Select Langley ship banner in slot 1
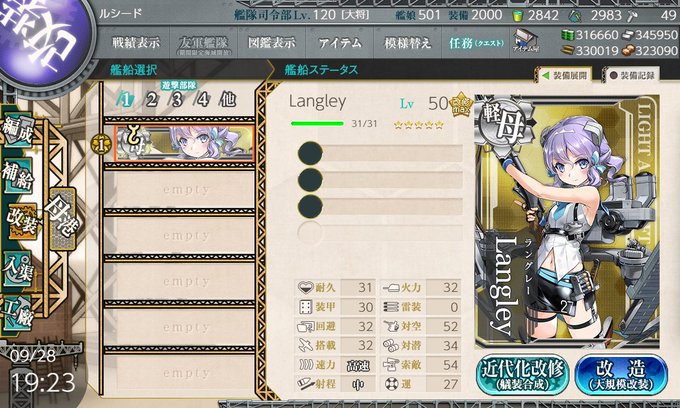The width and height of the screenshot is (680, 408). pyautogui.click(x=184, y=143)
